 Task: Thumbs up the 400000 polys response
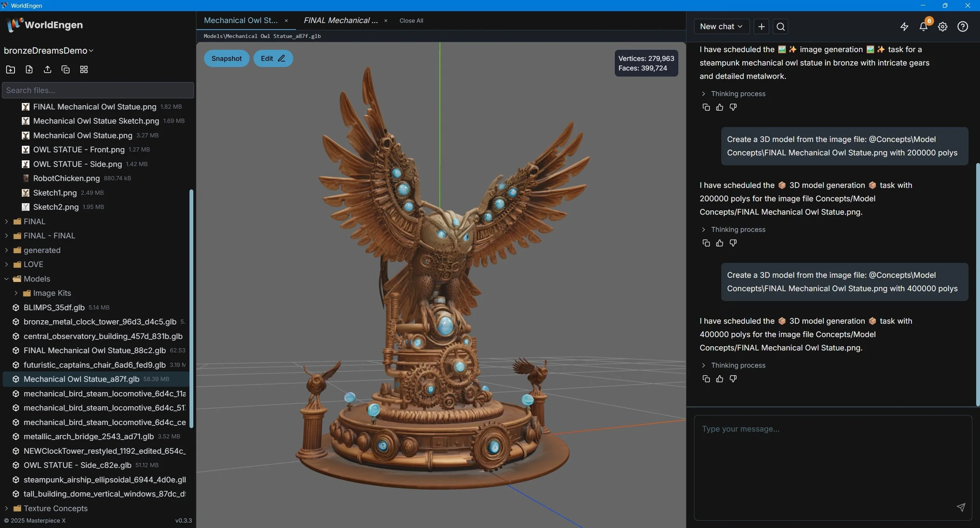pos(719,379)
